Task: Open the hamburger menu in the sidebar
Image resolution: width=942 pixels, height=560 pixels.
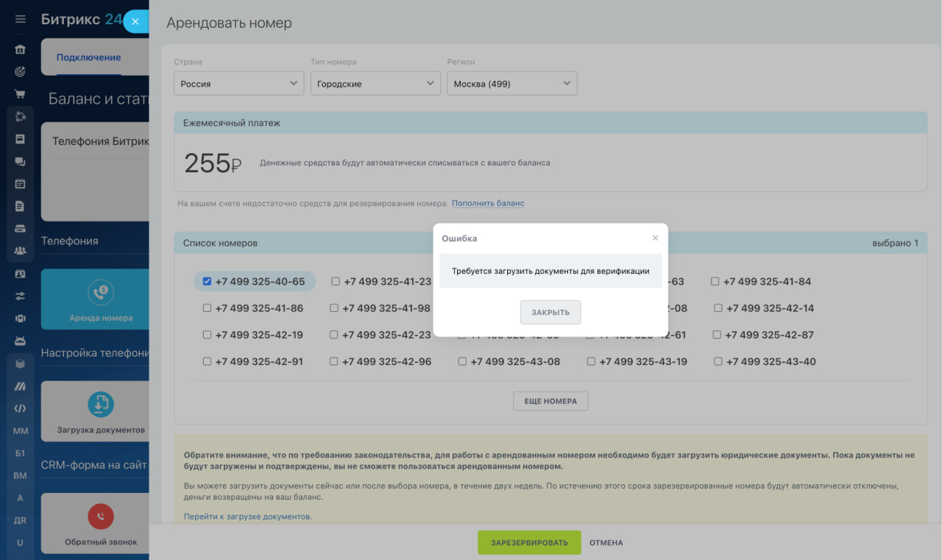Action: tap(20, 19)
